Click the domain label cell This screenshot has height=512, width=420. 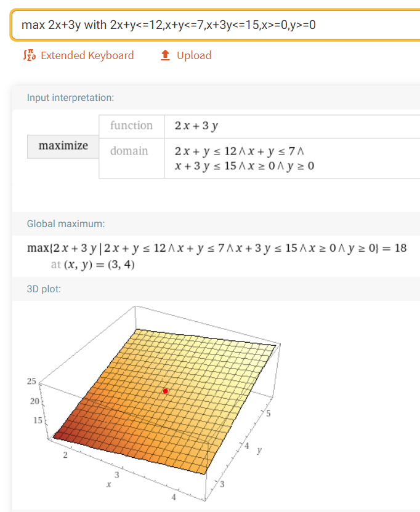pyautogui.click(x=131, y=158)
